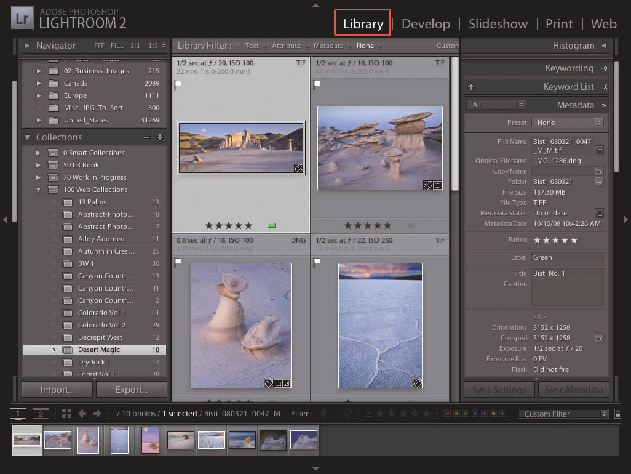Hide the filmstrip bottom arrow

point(316,468)
